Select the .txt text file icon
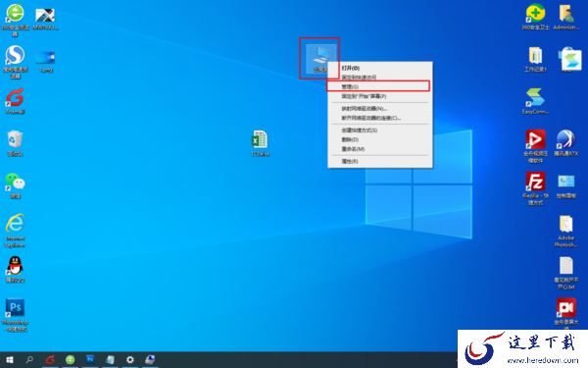The height and width of the screenshot is (368, 588). (x=566, y=273)
